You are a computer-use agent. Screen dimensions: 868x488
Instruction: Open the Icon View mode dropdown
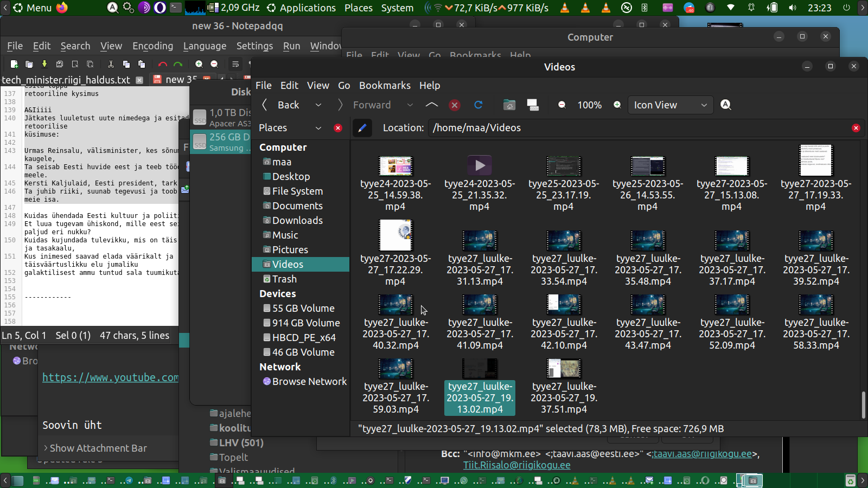tap(670, 105)
